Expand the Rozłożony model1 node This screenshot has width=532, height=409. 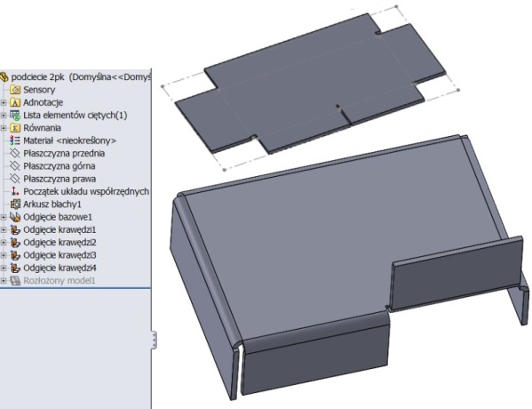click(4, 281)
